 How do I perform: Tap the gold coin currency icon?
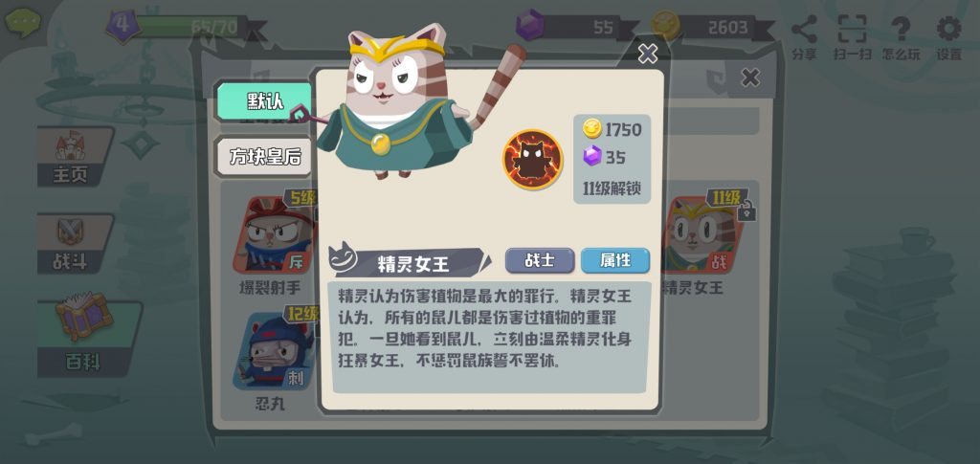[x=664, y=26]
